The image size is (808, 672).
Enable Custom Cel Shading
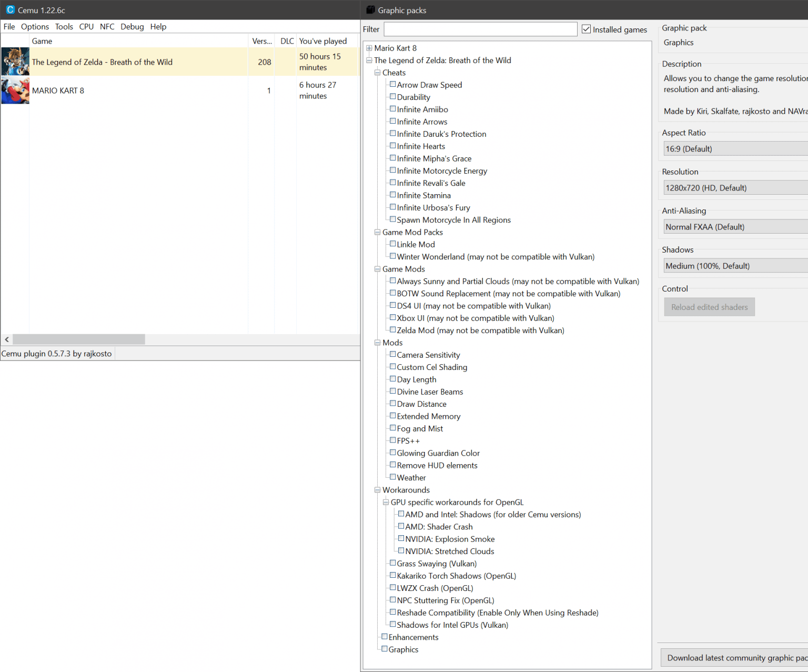click(393, 366)
